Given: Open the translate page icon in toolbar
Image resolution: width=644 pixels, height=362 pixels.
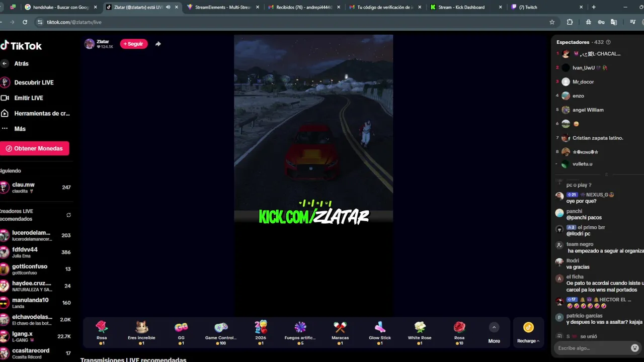Looking at the screenshot, I should 614,22.
